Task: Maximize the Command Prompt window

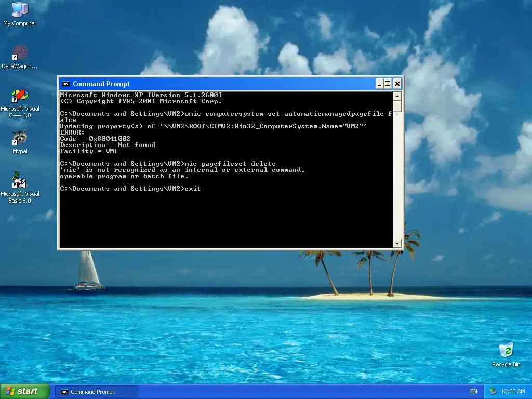Action: [x=388, y=84]
